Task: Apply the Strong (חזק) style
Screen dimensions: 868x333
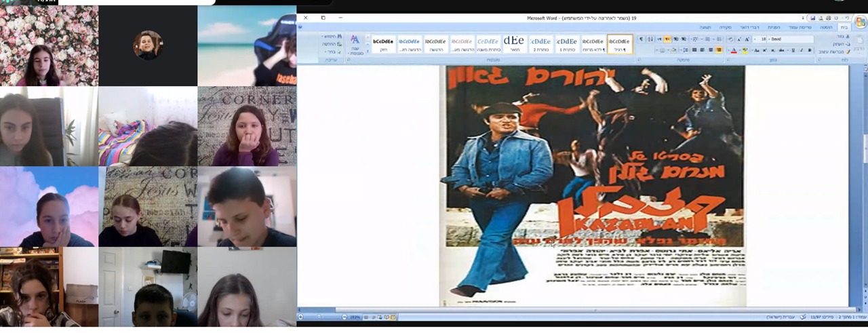Action: [x=384, y=45]
